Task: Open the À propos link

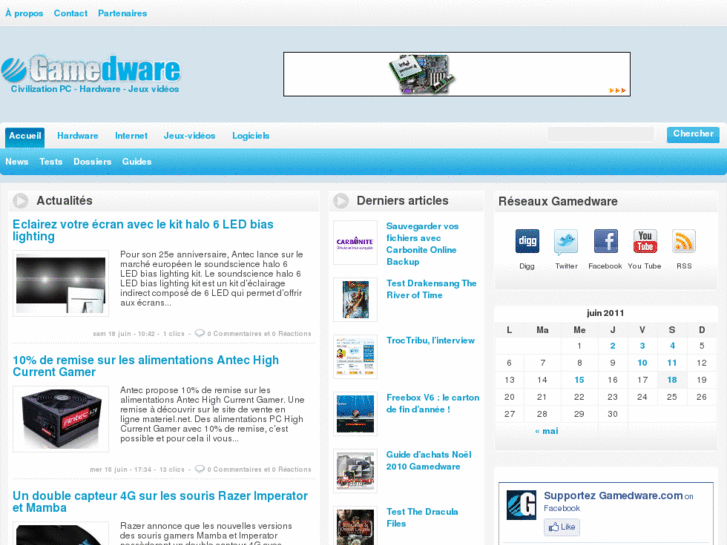Action: 24,13
